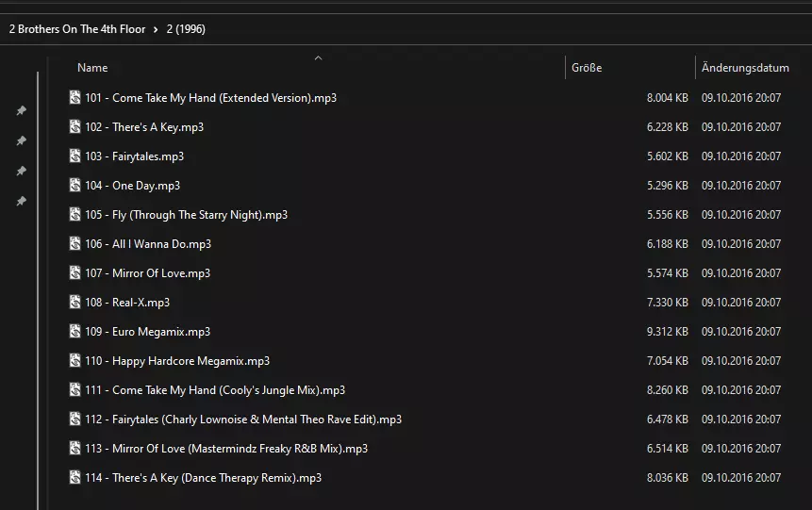Click the 8.036 KB size value
This screenshot has height=510, width=812.
pos(668,478)
